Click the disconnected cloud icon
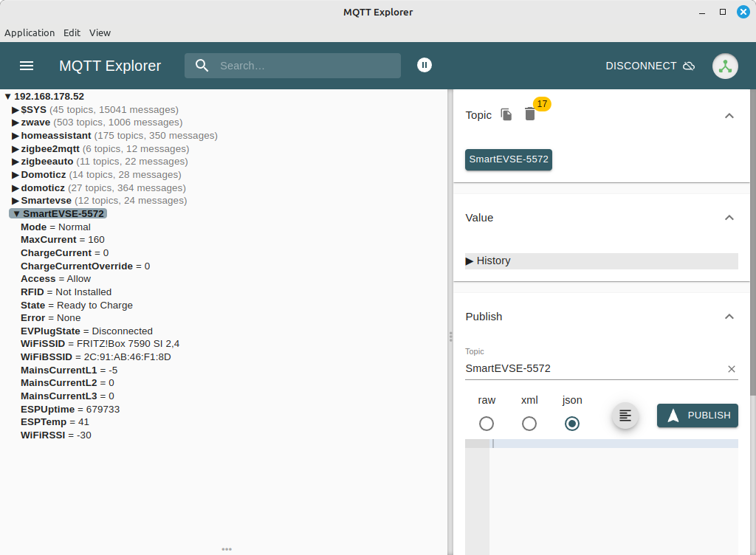Image resolution: width=756 pixels, height=555 pixels. (x=689, y=66)
